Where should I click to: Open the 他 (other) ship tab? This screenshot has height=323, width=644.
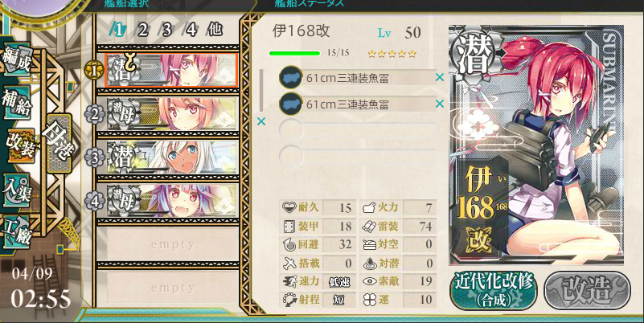pos(215,30)
